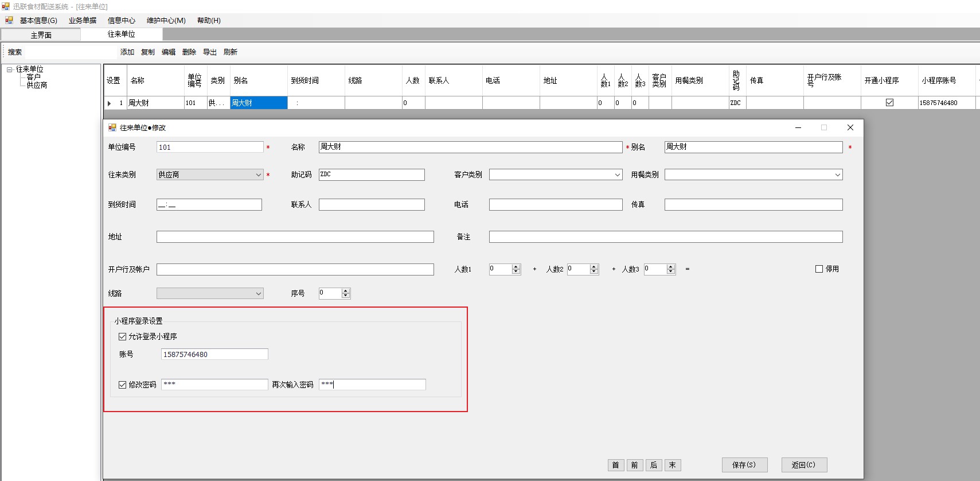Close the 往来单位•修改 dialog
Image resolution: width=980 pixels, height=481 pixels.
coord(850,127)
